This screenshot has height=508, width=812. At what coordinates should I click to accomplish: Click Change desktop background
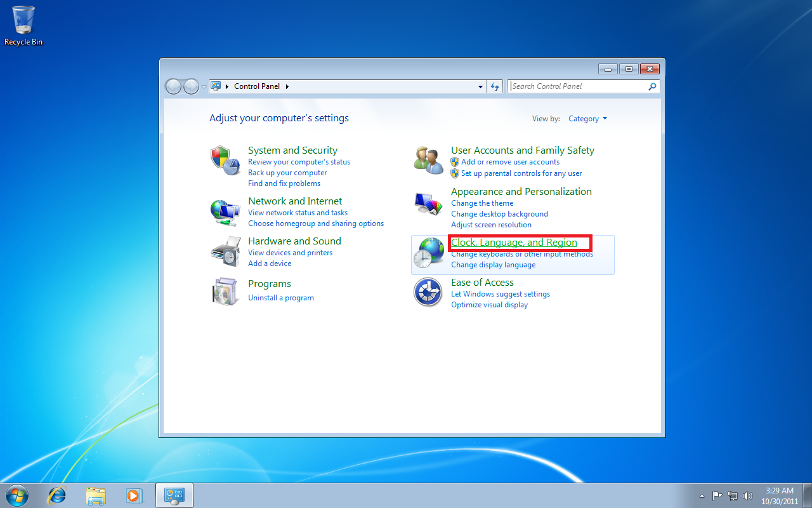coord(499,214)
